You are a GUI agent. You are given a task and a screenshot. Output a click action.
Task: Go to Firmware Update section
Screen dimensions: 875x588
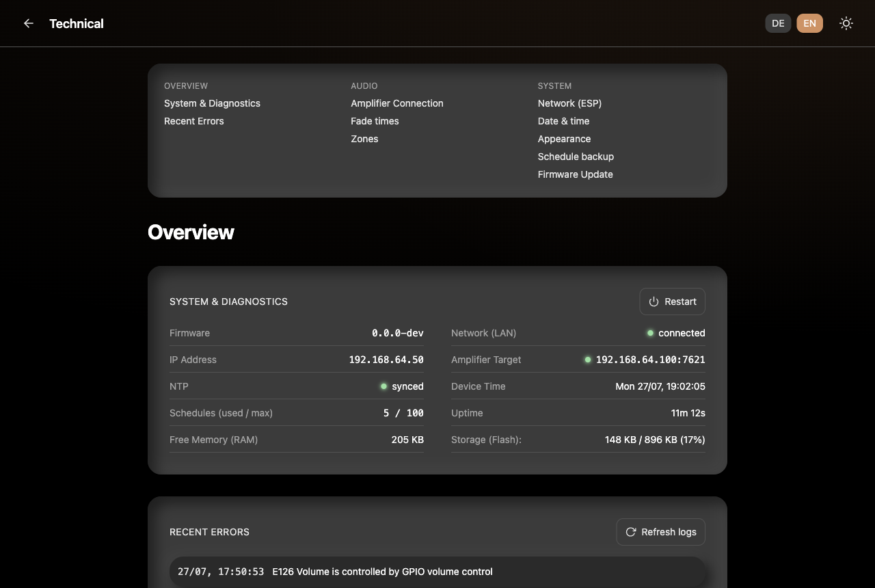coord(575,174)
